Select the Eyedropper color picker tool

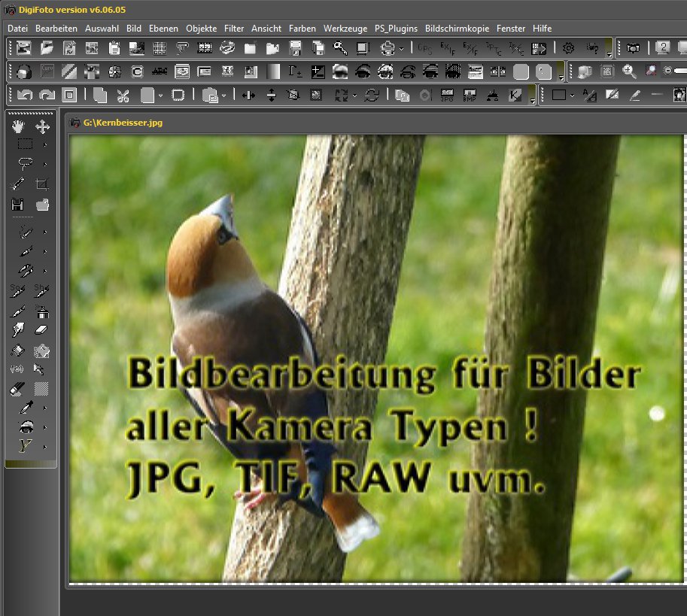25,408
